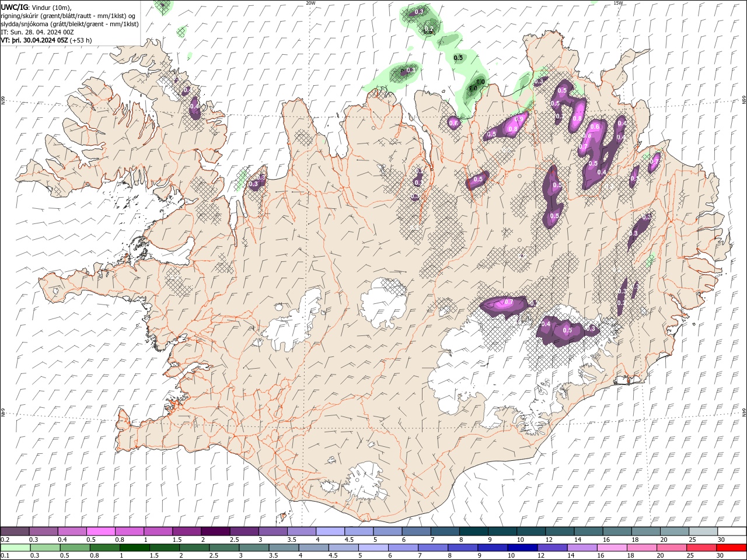Click the pale gray snow swatch labeled 25

tap(703, 531)
